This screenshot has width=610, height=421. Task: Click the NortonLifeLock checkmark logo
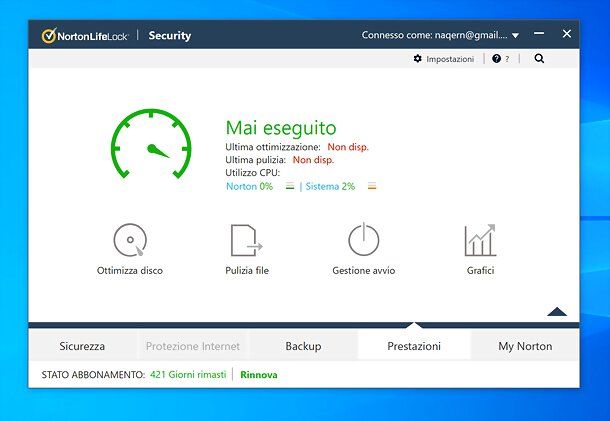[x=49, y=36]
